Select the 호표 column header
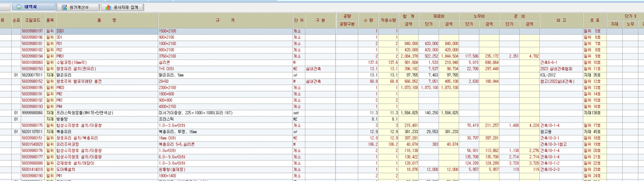Screen dimensions: 644x181 tap(594, 20)
